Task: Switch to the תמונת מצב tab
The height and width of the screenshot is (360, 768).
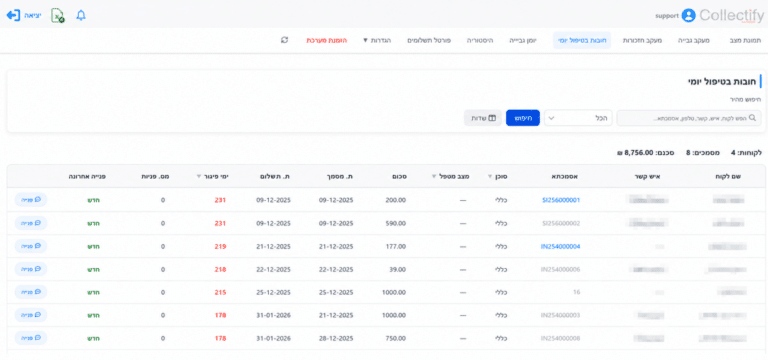Action: [x=745, y=40]
